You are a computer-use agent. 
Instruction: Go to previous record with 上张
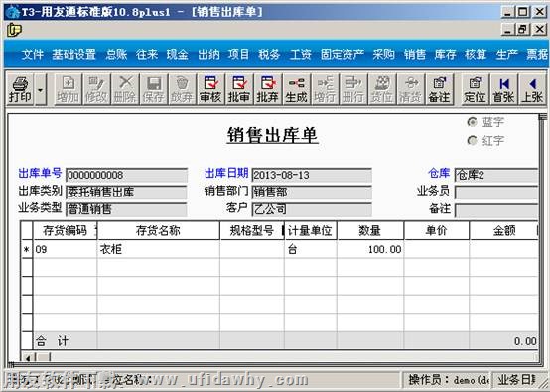pyautogui.click(x=532, y=89)
